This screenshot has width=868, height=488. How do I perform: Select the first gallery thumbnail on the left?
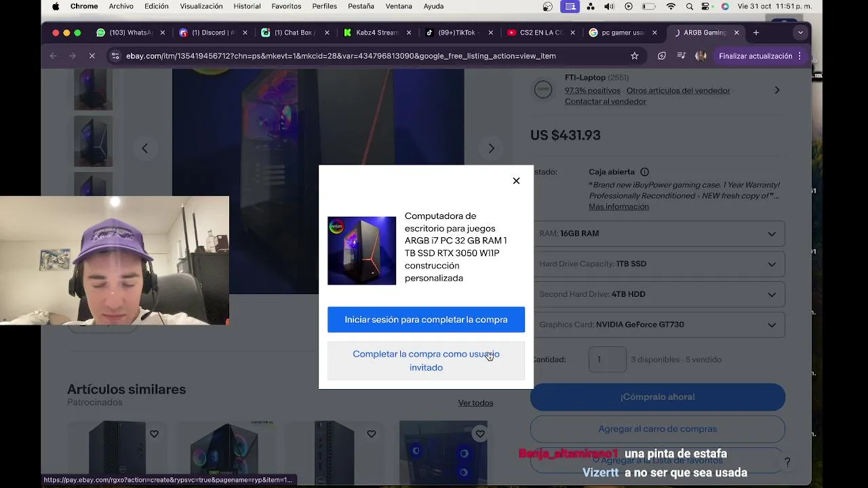click(93, 89)
